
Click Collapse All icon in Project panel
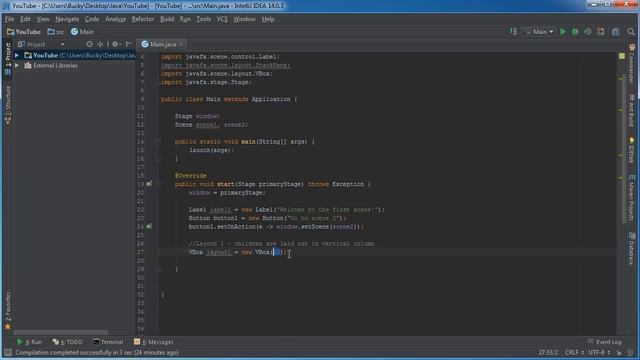coord(100,44)
